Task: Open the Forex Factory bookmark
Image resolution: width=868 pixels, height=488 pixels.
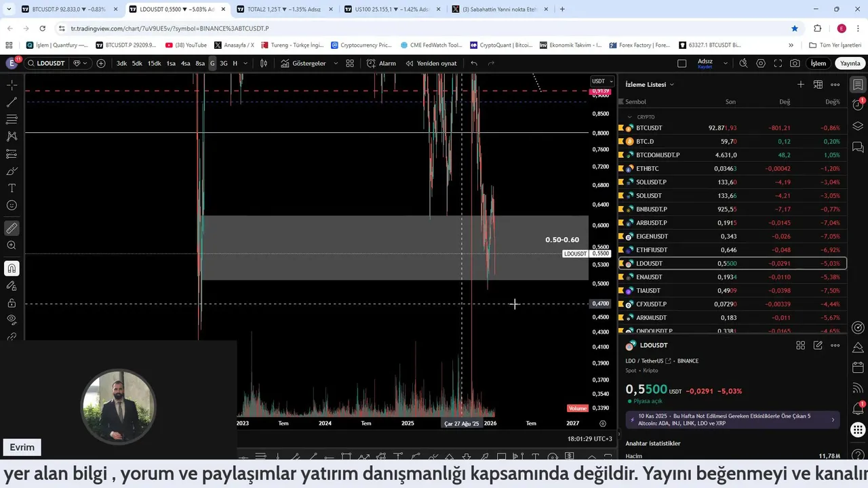Action: [639, 45]
